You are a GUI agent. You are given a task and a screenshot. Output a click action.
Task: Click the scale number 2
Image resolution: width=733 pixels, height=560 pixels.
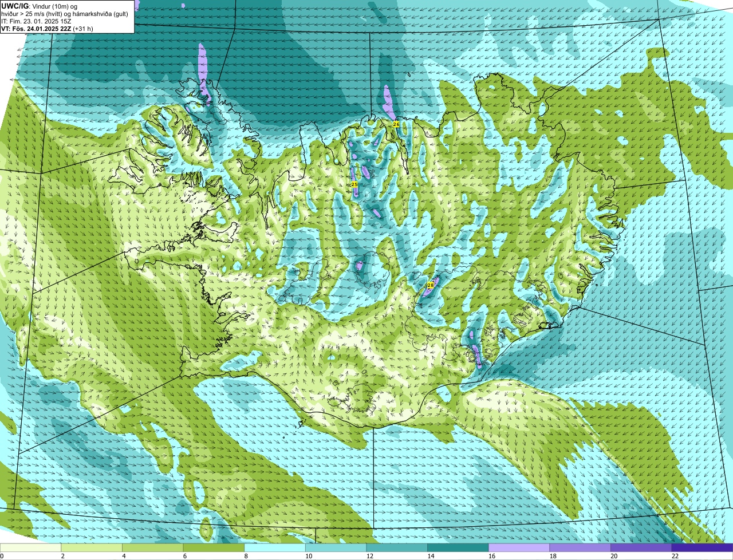[x=62, y=556]
